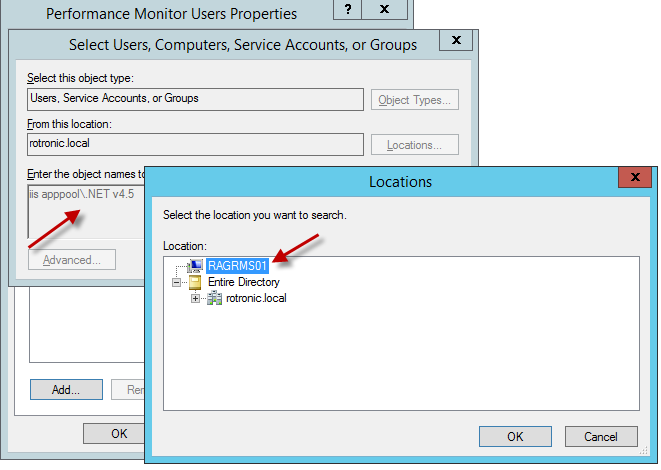The image size is (661, 470).
Task: Click into the object names text box
Action: coord(86,211)
